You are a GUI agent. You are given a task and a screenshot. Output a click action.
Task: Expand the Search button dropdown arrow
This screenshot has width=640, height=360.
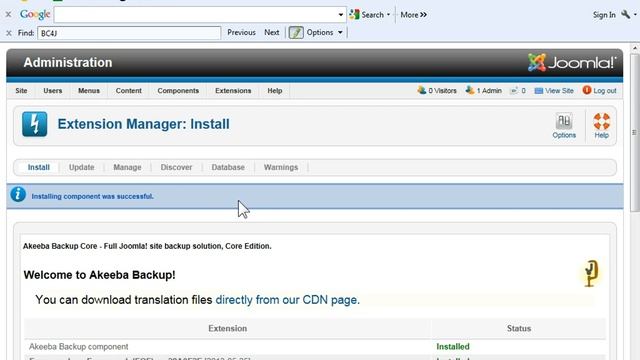pyautogui.click(x=388, y=15)
